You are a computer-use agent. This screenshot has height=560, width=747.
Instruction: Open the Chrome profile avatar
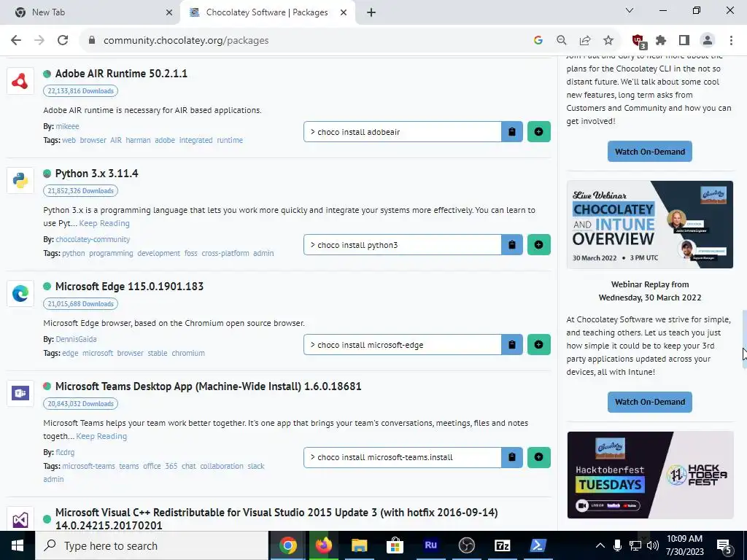tap(708, 41)
